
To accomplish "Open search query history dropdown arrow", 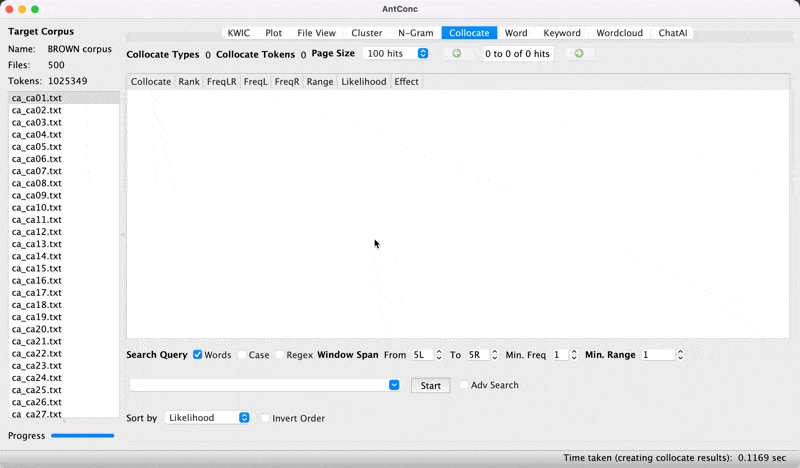I will (394, 385).
